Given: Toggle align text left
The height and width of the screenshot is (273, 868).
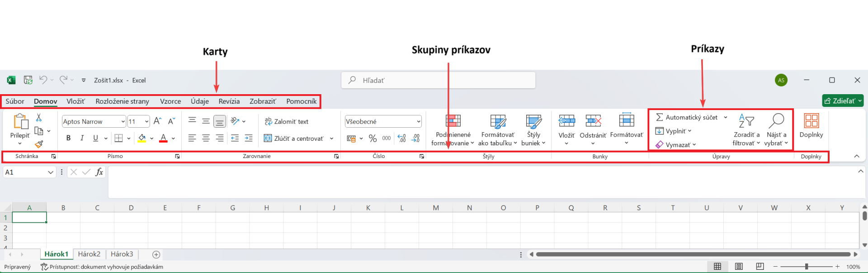Looking at the screenshot, I should 192,138.
